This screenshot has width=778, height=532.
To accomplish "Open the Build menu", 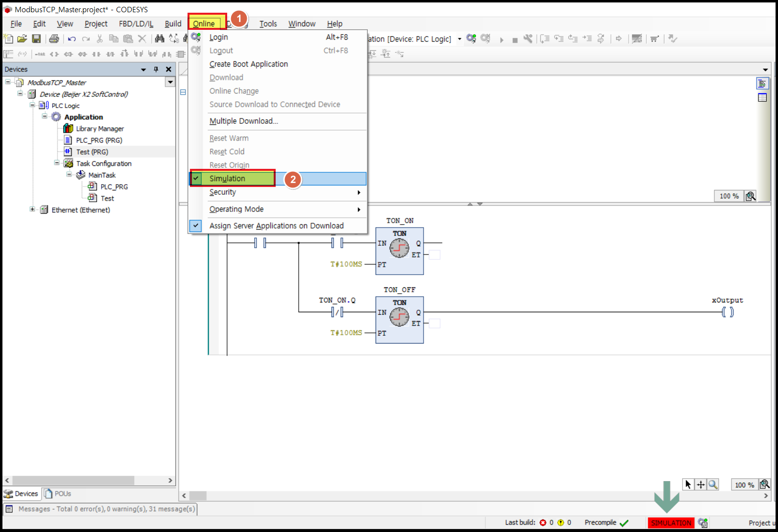I will pyautogui.click(x=173, y=23).
